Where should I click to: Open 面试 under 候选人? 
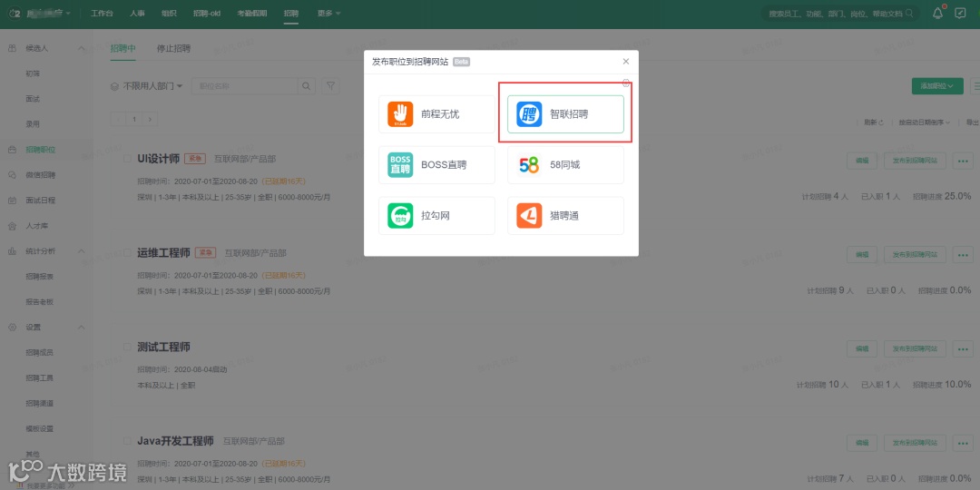(33, 99)
